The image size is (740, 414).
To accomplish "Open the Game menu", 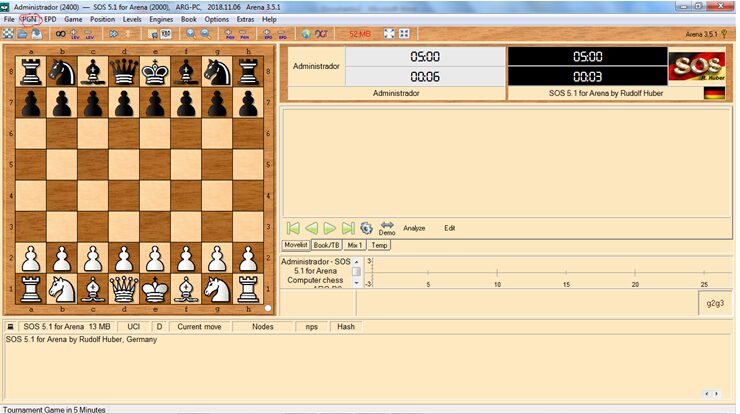I will coord(73,19).
